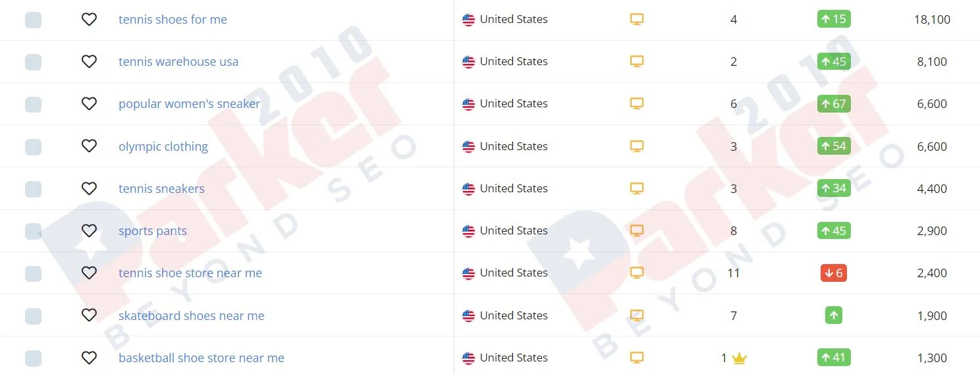Check the box for "tennis shoes for me"
The height and width of the screenshot is (374, 980).
click(x=33, y=20)
